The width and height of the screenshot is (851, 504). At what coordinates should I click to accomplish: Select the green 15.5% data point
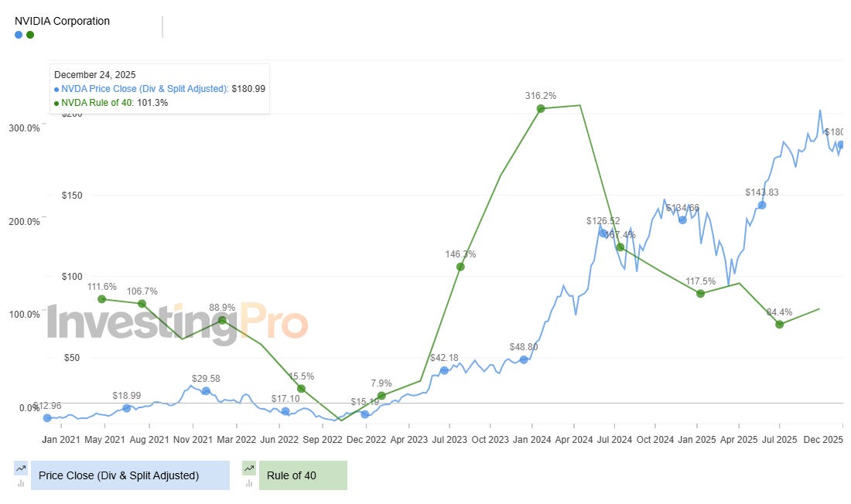[301, 389]
